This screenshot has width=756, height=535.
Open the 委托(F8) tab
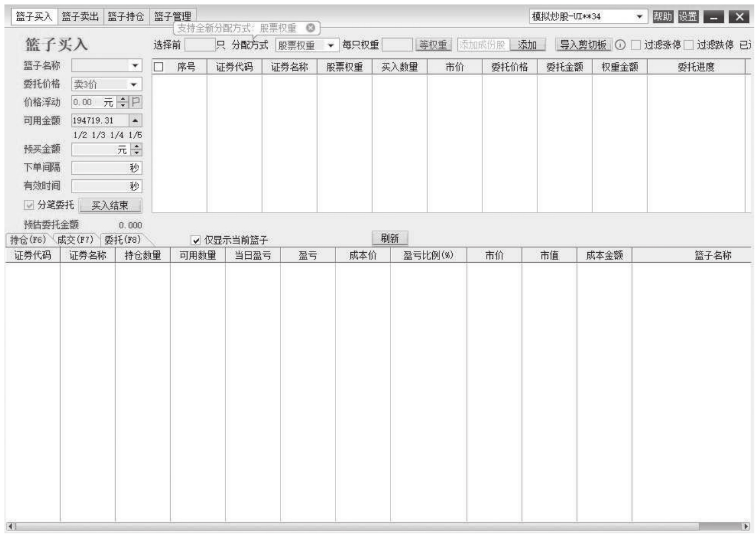tap(122, 240)
